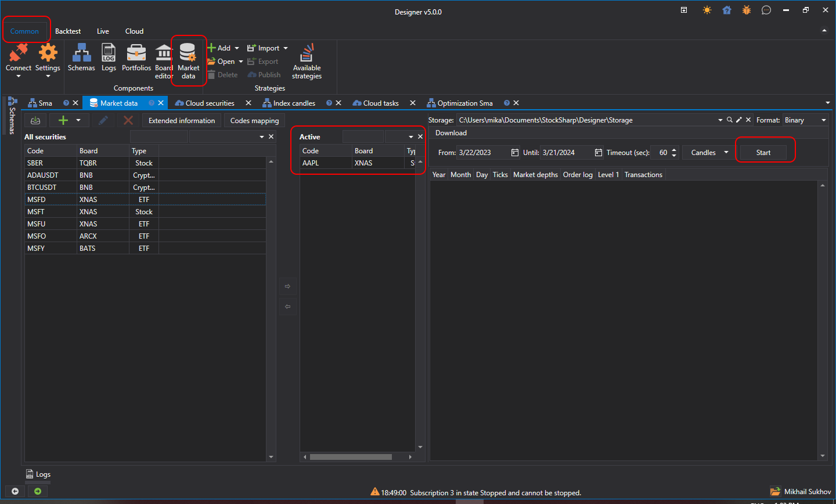The image size is (836, 504).
Task: Expand the add security plus dropdown arrow
Action: point(78,120)
